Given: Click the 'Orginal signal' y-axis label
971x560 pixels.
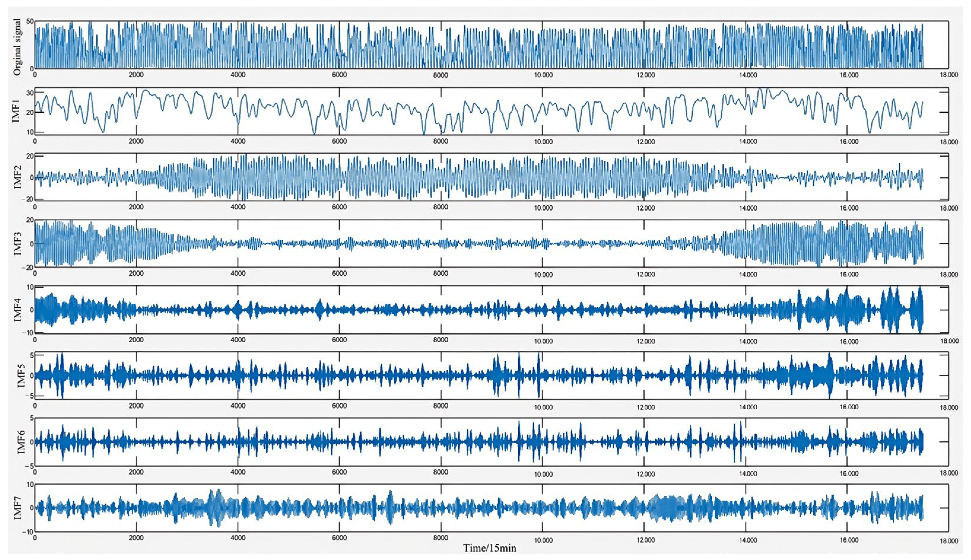Looking at the screenshot, I should (17, 47).
